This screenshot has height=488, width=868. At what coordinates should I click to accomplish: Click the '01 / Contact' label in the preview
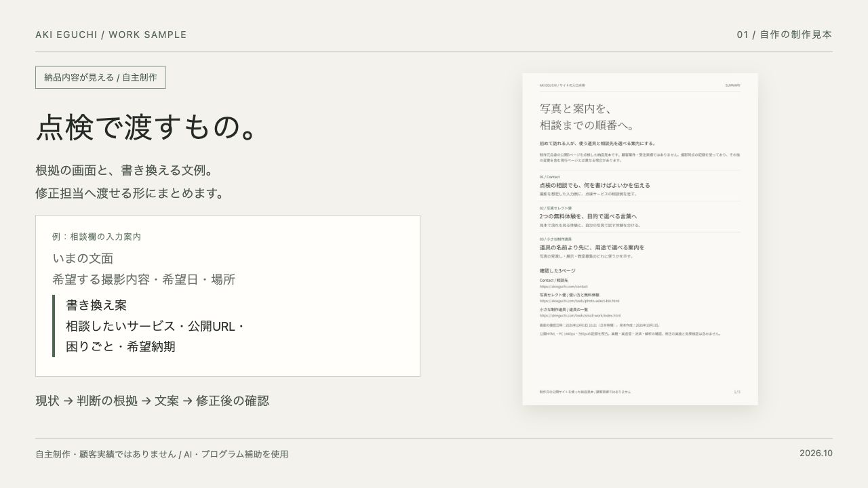click(550, 177)
